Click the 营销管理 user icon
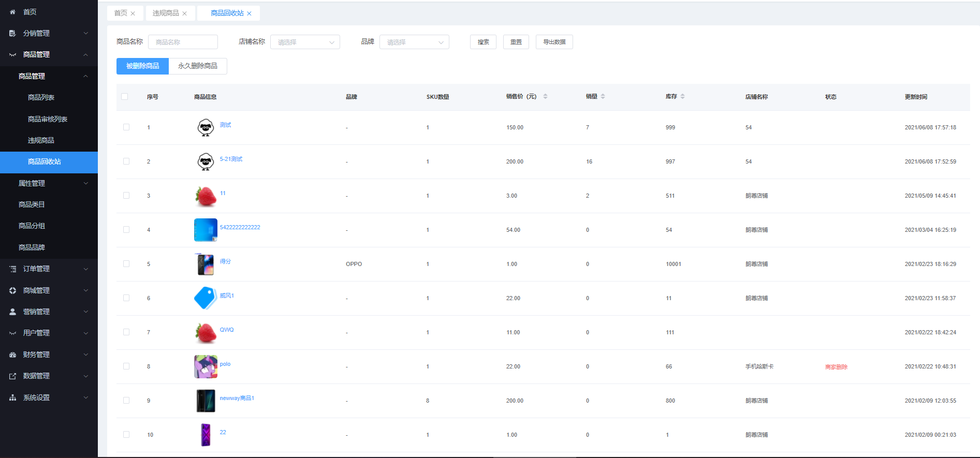 (x=12, y=312)
